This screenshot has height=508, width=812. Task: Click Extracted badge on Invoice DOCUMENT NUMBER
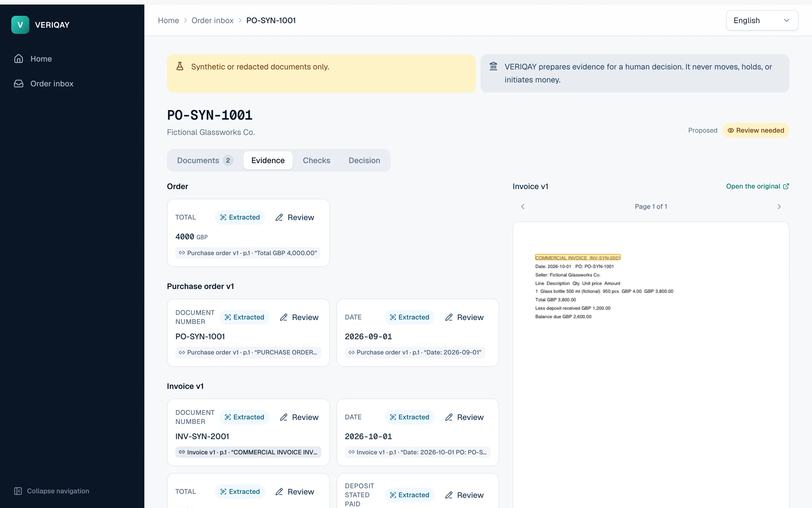[x=244, y=417]
